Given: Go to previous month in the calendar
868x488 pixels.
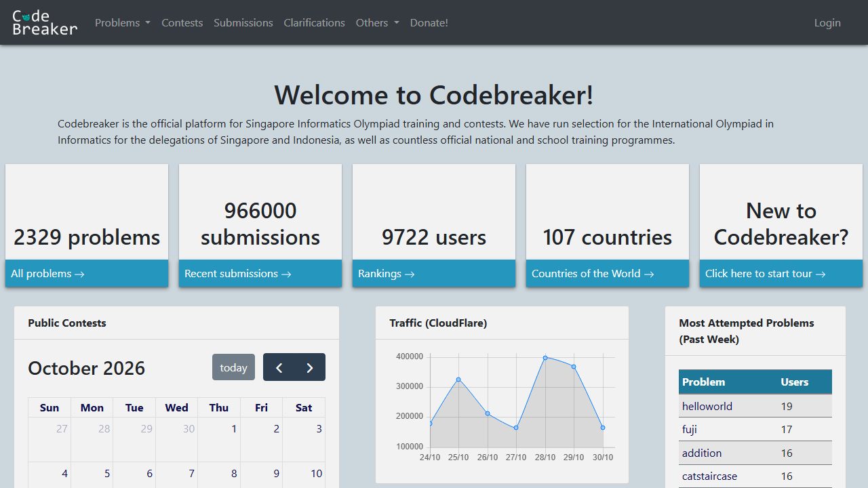Looking at the screenshot, I should [x=279, y=367].
